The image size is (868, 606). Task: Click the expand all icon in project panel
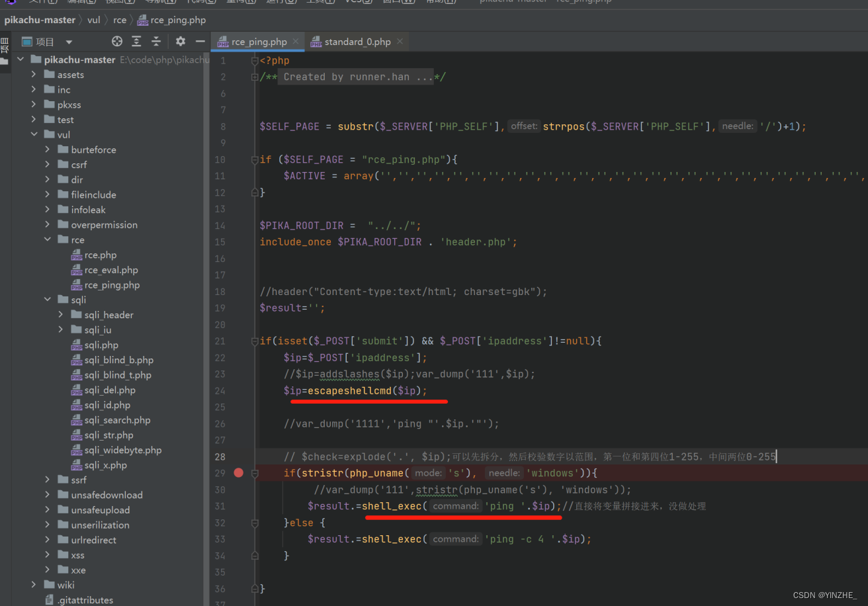pos(136,42)
